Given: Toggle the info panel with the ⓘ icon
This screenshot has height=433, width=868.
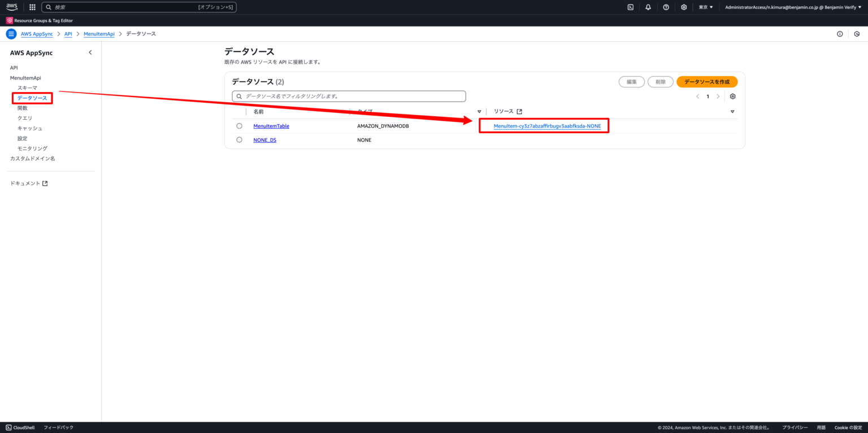Looking at the screenshot, I should point(839,33).
